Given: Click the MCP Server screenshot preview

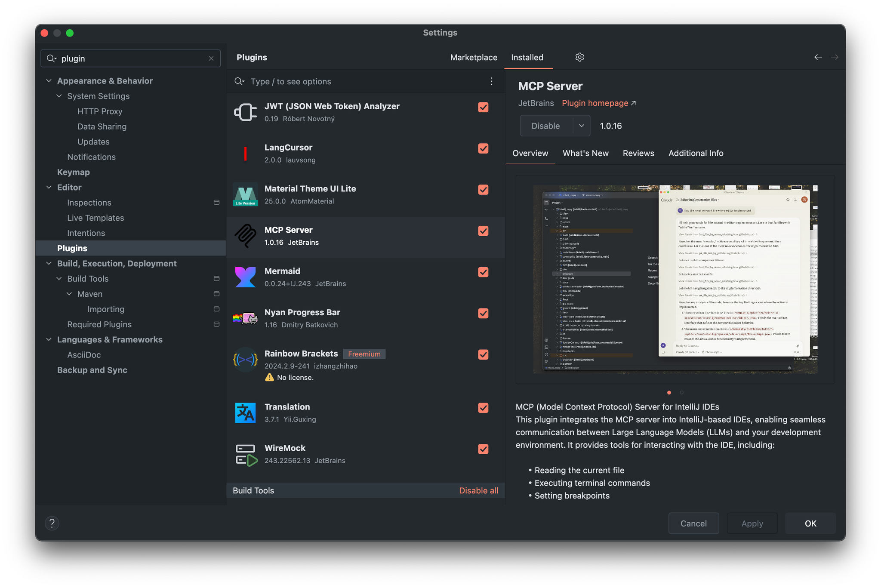Looking at the screenshot, I should (675, 279).
